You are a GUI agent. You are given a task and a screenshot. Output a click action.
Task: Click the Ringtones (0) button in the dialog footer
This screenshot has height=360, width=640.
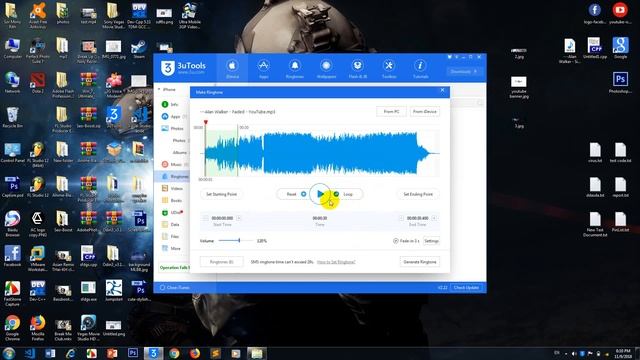coord(222,262)
